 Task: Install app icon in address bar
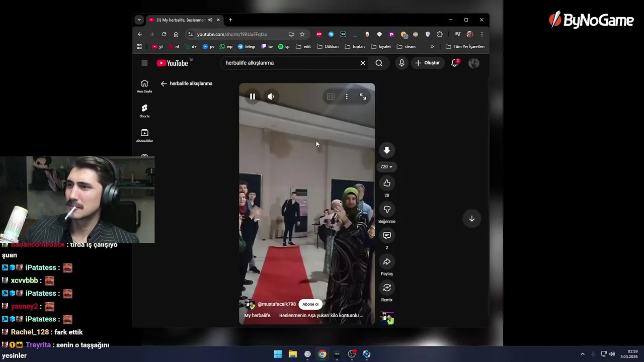pyautogui.click(x=291, y=34)
